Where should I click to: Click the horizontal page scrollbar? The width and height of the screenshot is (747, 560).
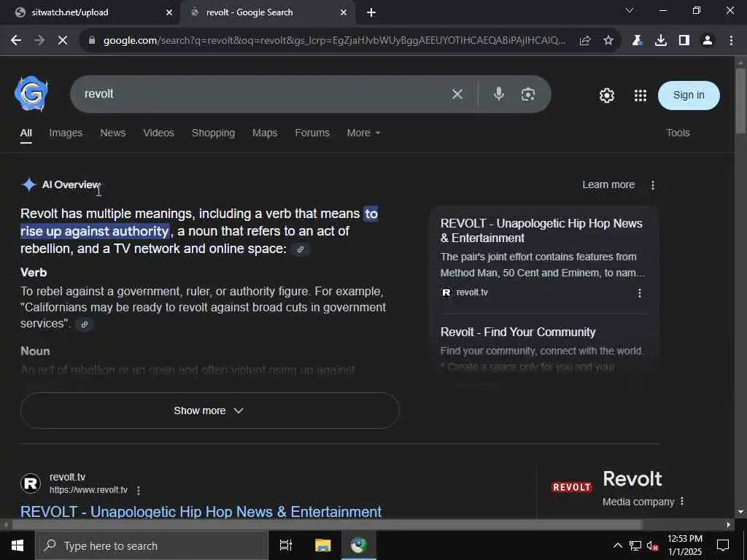[326, 525]
